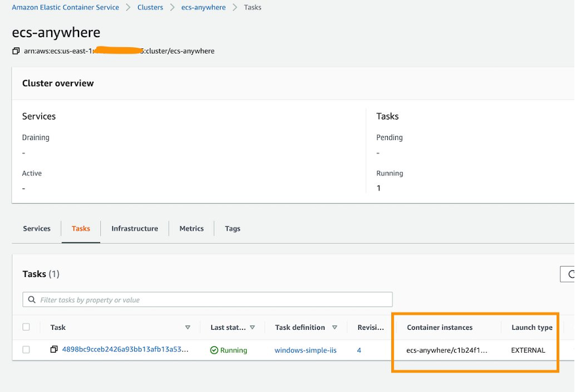
Task: Click the green Running status icon
Action: (214, 350)
